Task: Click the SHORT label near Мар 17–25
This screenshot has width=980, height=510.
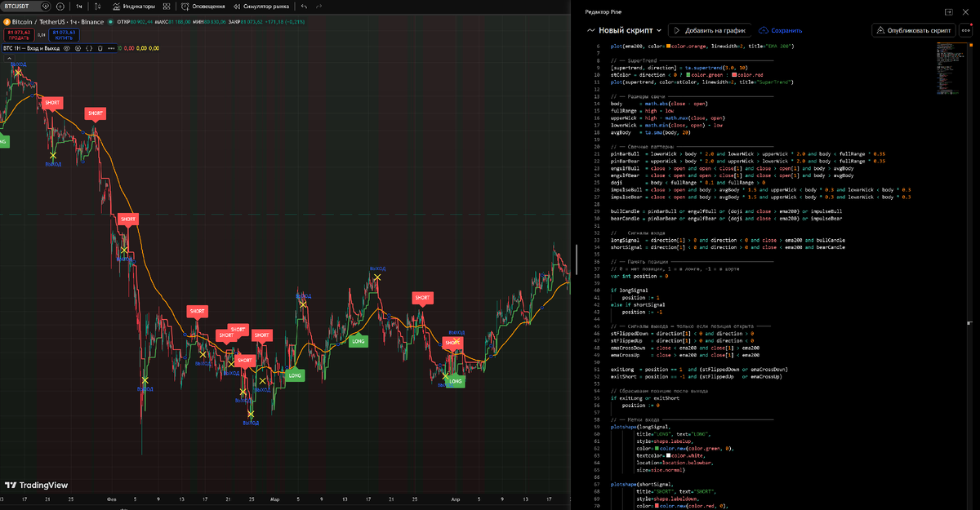Action: click(x=422, y=298)
